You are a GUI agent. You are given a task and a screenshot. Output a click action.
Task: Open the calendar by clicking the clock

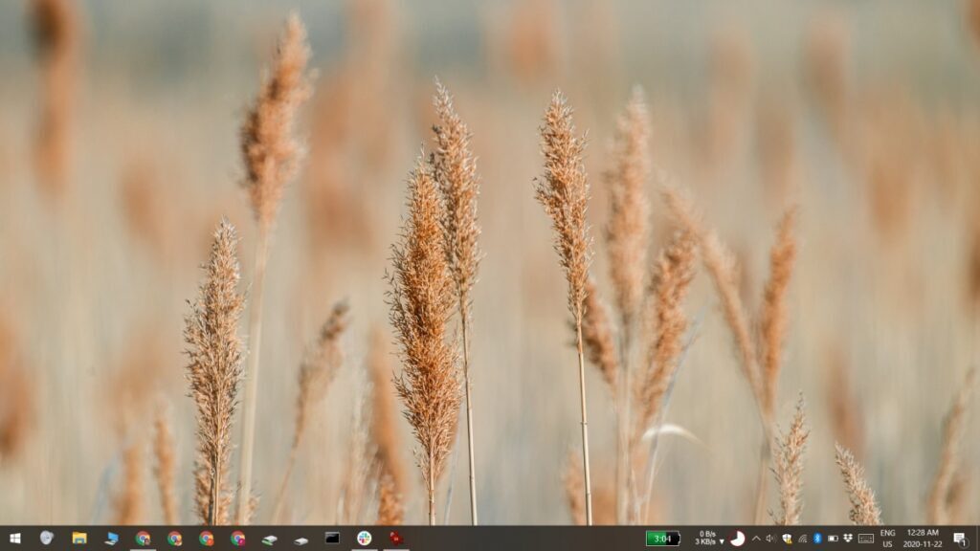pyautogui.click(x=922, y=539)
